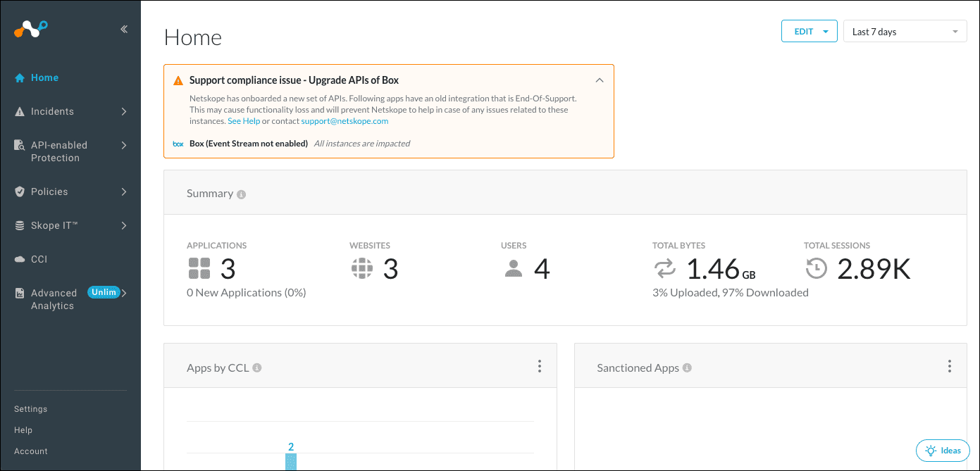The image size is (980, 471).
Task: Click the Ideas button
Action: coord(943,451)
